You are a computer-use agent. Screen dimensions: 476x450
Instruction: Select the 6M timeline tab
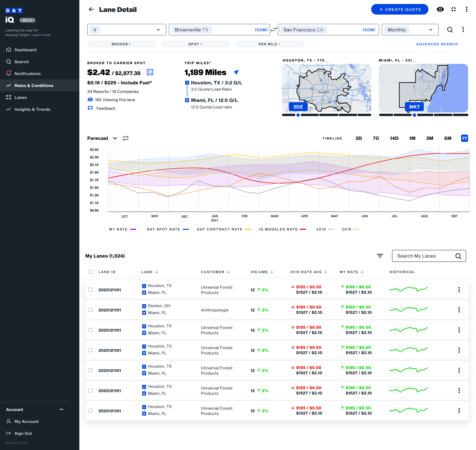447,138
